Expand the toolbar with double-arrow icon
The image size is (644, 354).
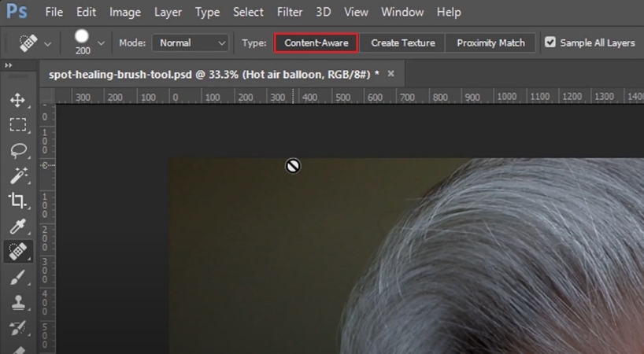[x=8, y=65]
